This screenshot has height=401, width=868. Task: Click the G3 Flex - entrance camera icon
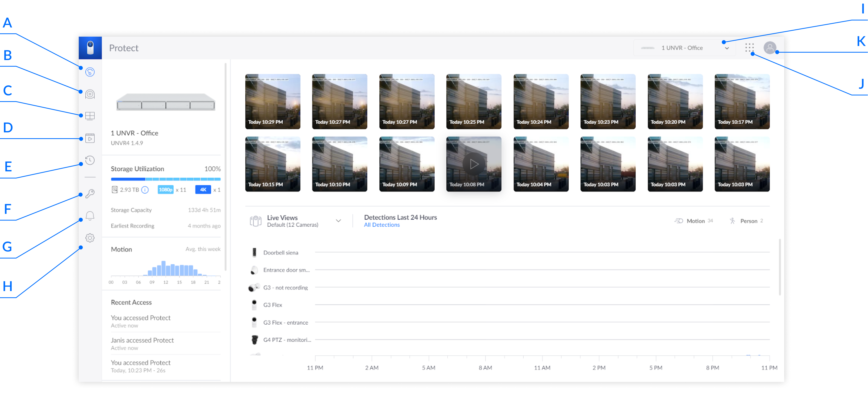254,322
